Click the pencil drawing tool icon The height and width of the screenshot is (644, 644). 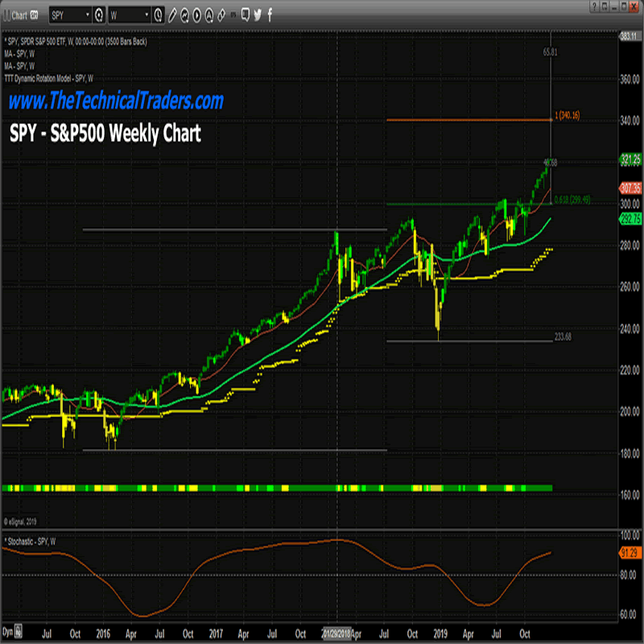172,15
